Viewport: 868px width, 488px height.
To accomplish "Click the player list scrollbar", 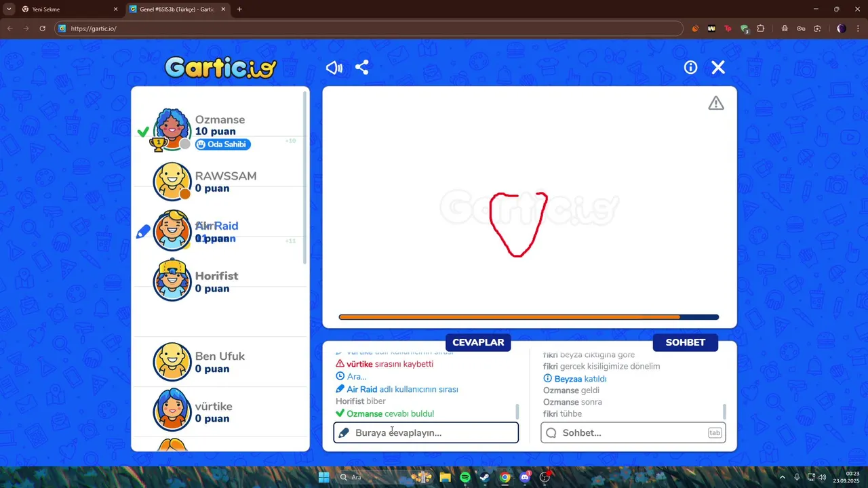I will 305,176.
